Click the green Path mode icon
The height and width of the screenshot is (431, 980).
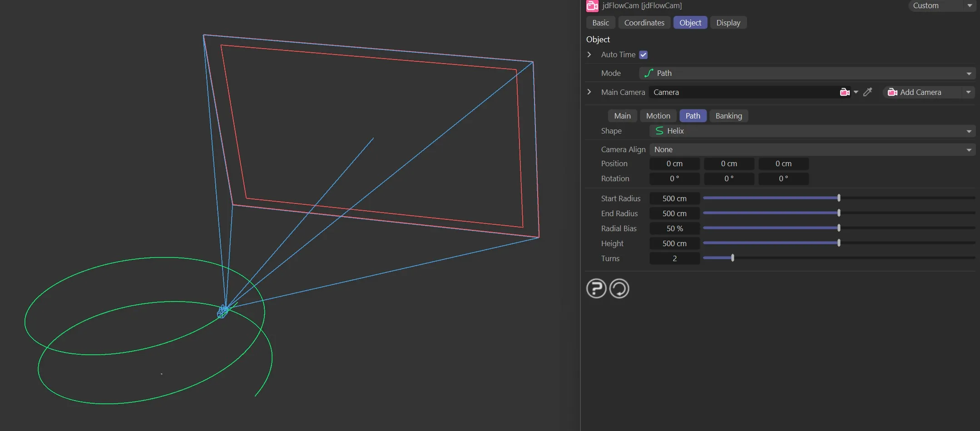click(649, 73)
